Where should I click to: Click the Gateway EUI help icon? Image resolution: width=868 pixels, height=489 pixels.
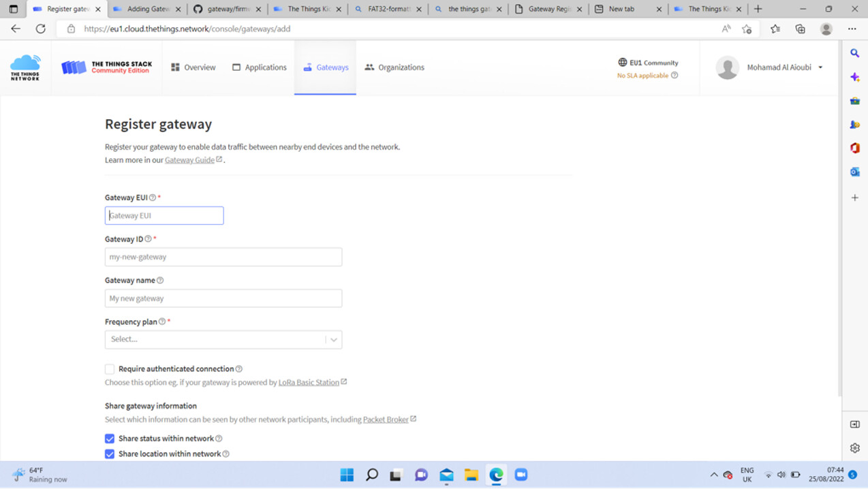[153, 198]
